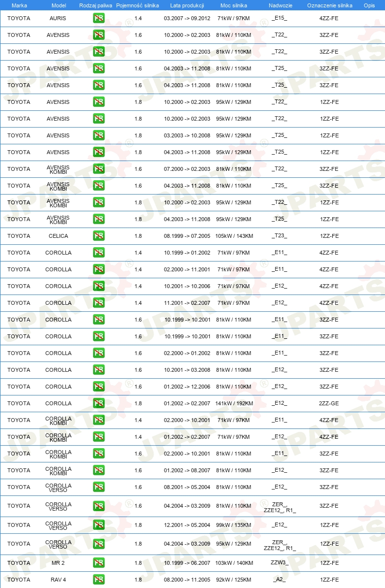Click production years 10.2001 -> 03.2008
This screenshot has height=588, width=385.
187,370
